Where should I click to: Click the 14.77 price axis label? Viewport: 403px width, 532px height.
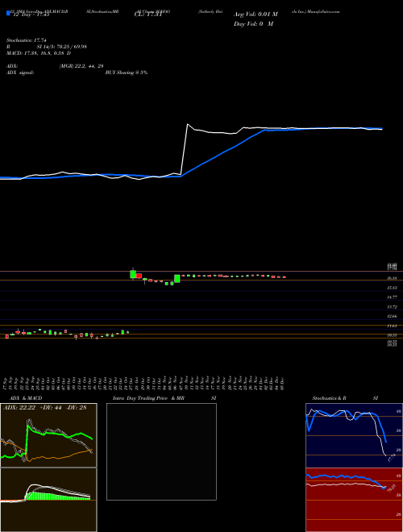[x=393, y=297]
